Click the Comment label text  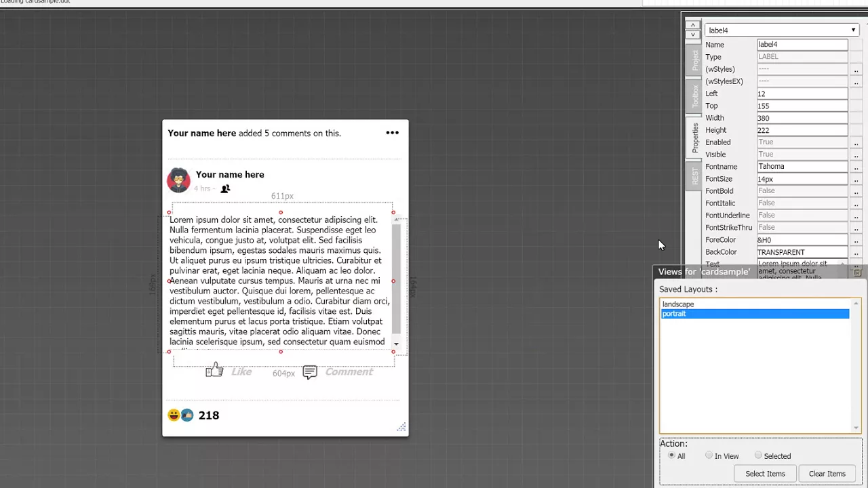[349, 371]
